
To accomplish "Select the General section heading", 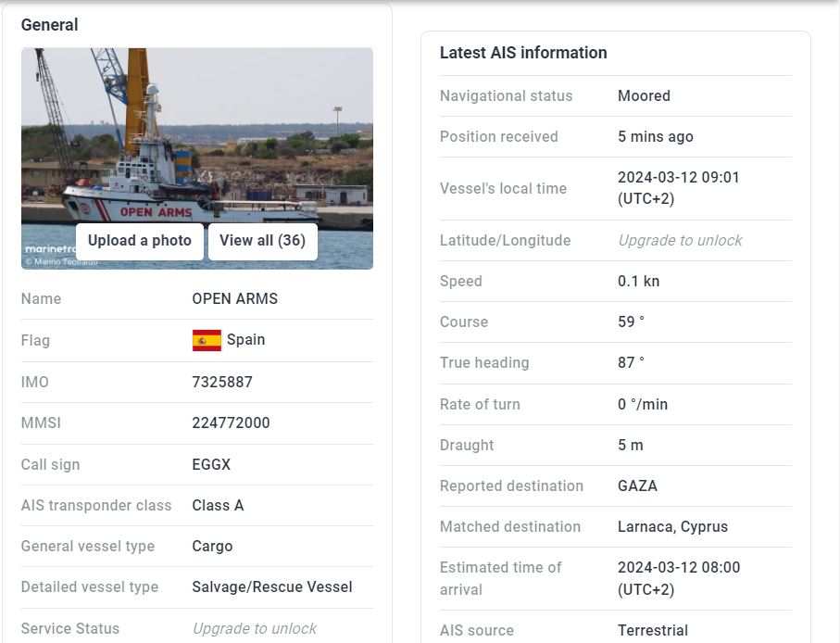I will pyautogui.click(x=49, y=25).
